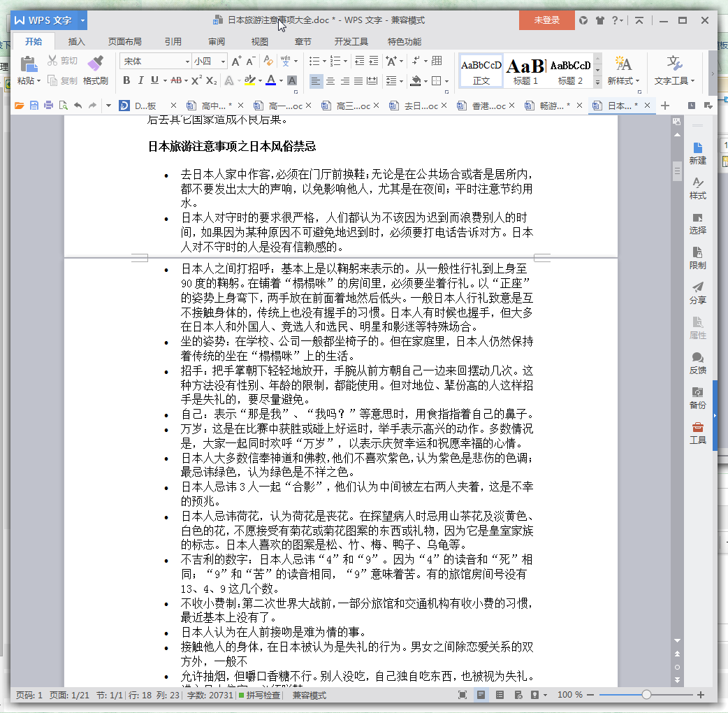Expand the bullet list dropdown arrow
Screen dimensions: 728x713
324,61
